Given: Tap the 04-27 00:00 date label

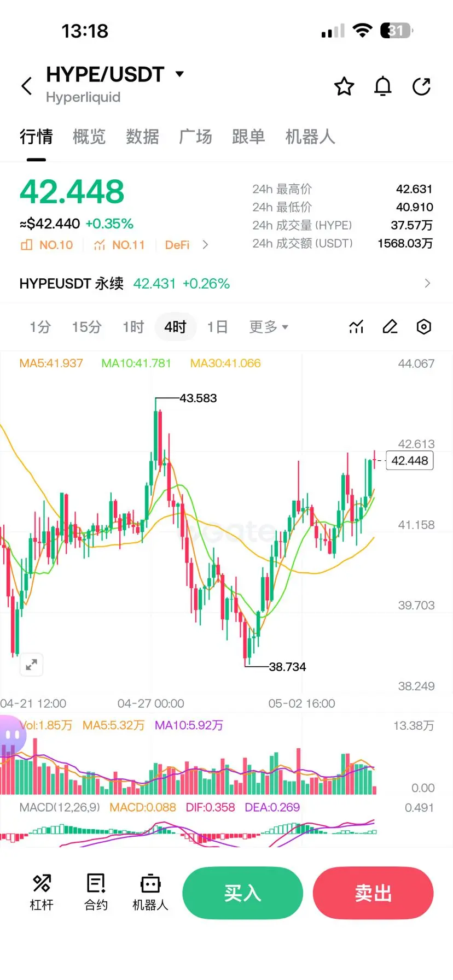Looking at the screenshot, I should coord(150,703).
